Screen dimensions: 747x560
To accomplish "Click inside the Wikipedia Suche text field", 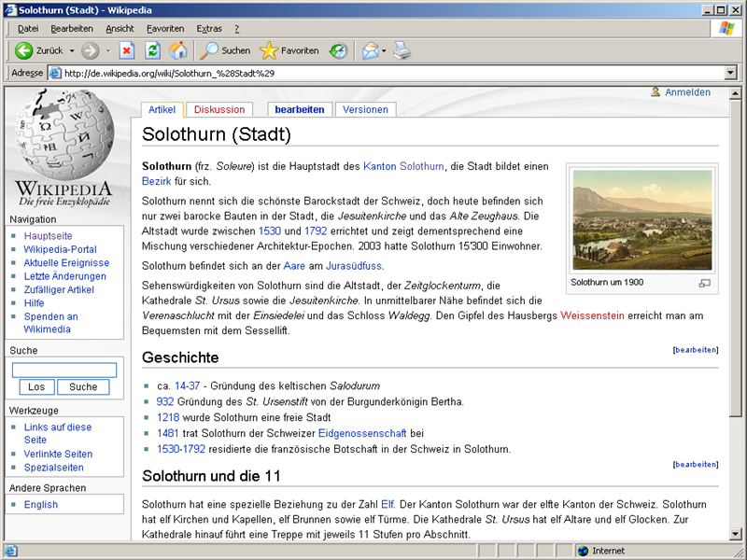I will pos(64,370).
